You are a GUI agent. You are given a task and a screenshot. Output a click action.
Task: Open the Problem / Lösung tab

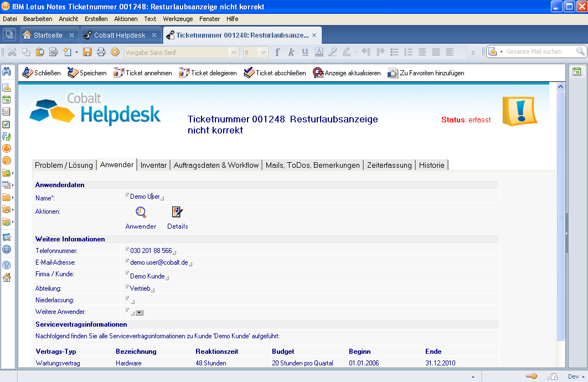click(x=64, y=165)
